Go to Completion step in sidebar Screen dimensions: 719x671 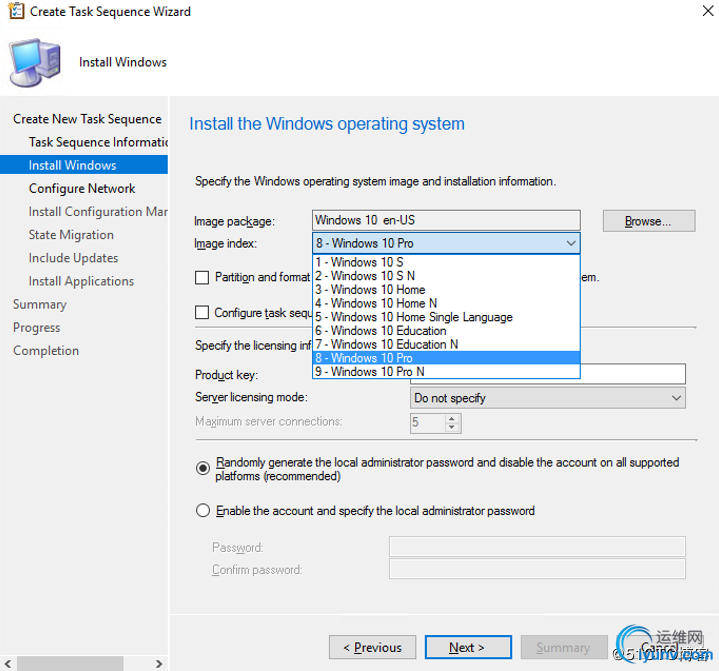(x=46, y=351)
